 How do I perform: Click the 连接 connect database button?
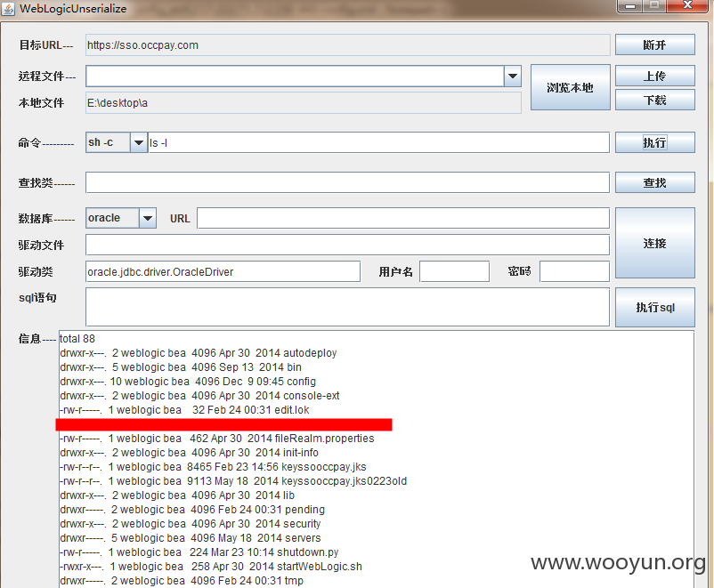[x=655, y=243]
